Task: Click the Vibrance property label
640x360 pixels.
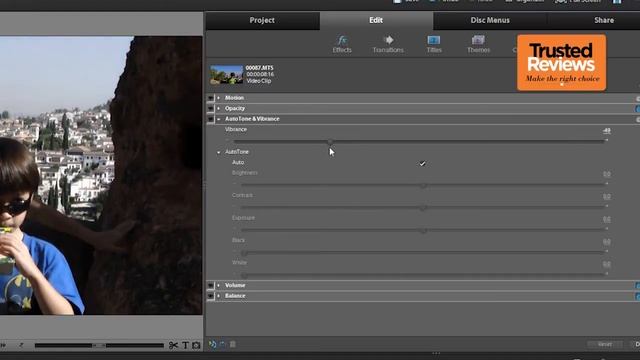Action: point(236,129)
